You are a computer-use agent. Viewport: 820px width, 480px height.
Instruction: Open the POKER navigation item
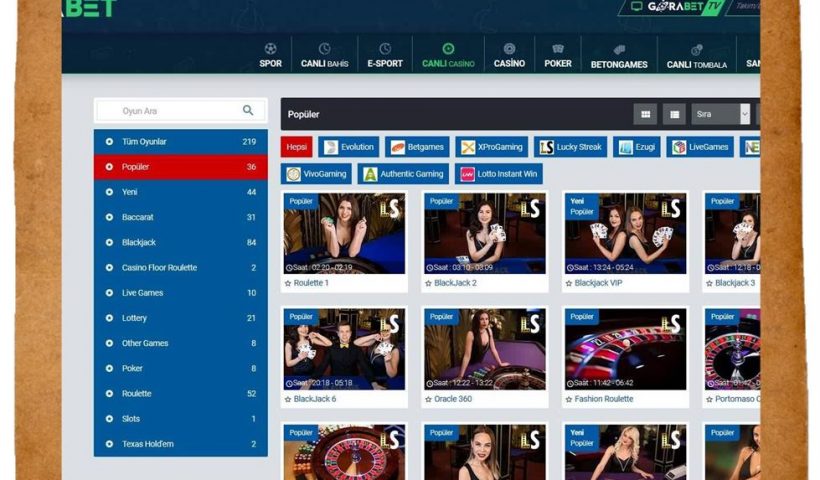click(557, 55)
